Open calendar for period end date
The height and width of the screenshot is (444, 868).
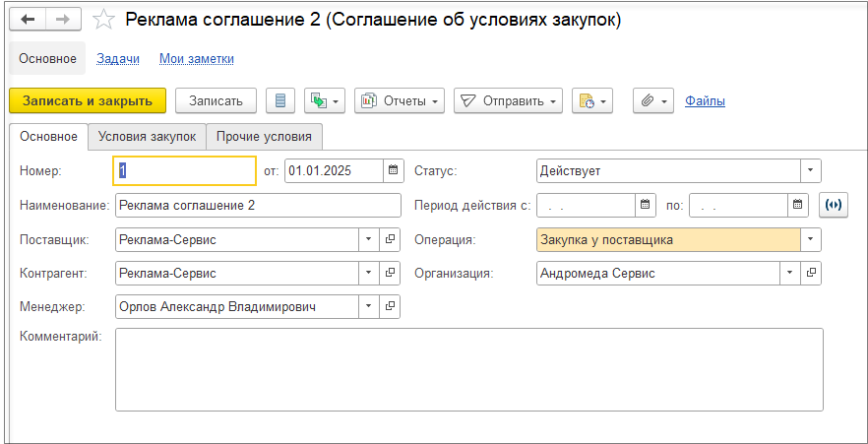(798, 205)
